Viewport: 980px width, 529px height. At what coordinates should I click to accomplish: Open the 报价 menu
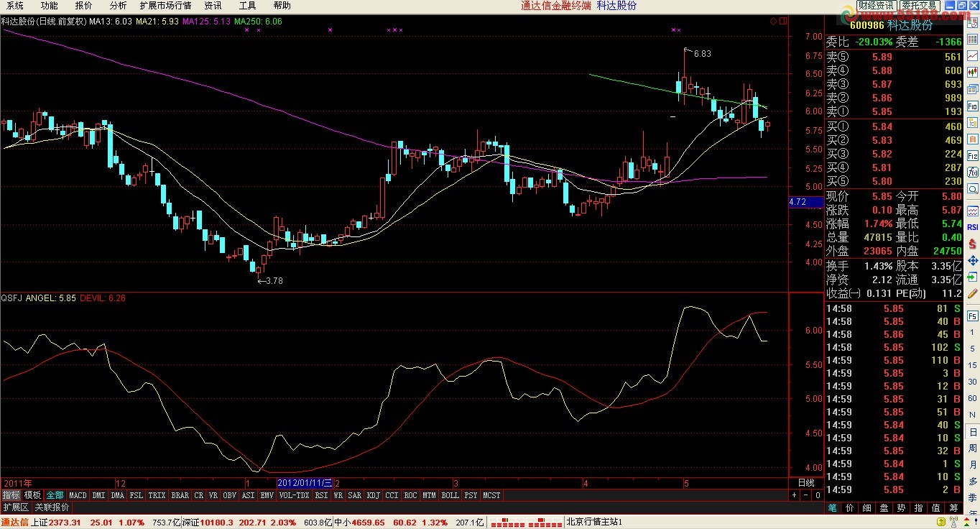[x=84, y=6]
